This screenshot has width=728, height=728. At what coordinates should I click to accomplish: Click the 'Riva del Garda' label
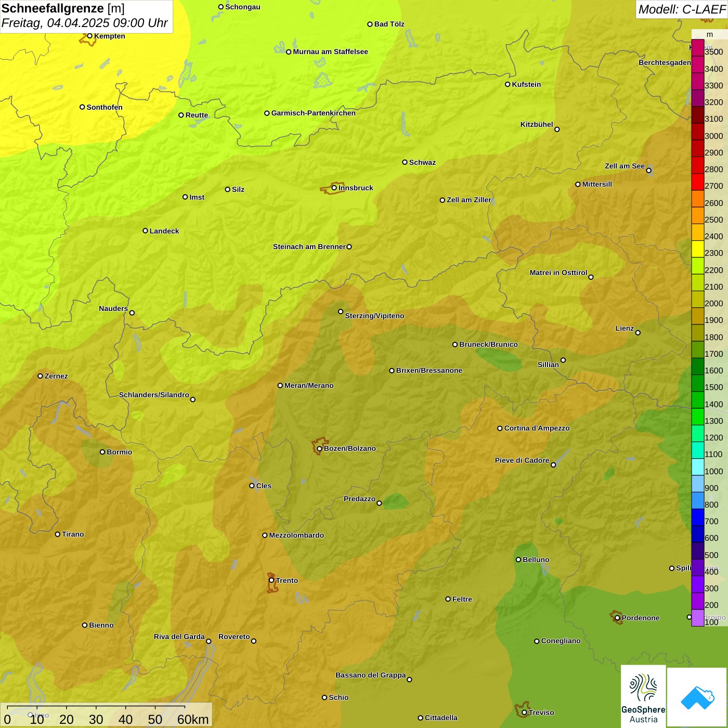tap(179, 636)
